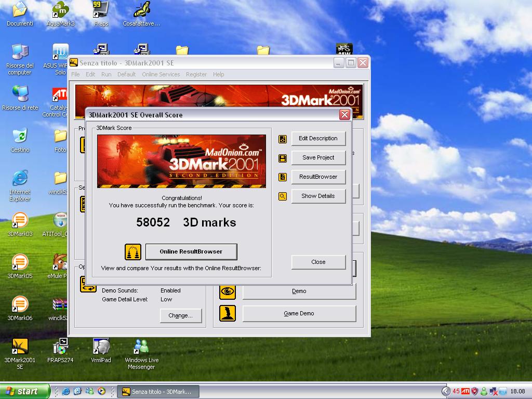
Task: Open the FRAPS274 installer icon
Action: [x=60, y=351]
